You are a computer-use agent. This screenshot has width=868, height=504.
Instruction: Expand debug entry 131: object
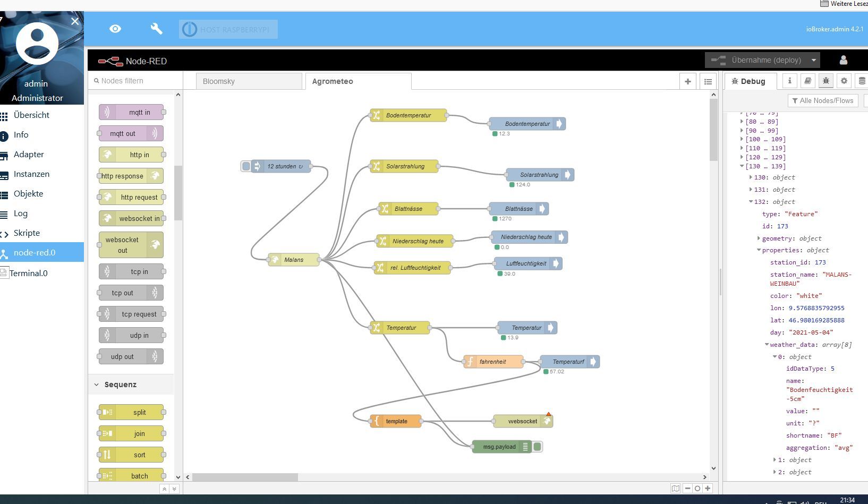coord(751,190)
